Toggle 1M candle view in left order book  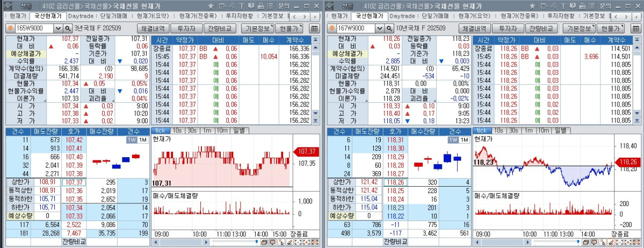(143, 140)
